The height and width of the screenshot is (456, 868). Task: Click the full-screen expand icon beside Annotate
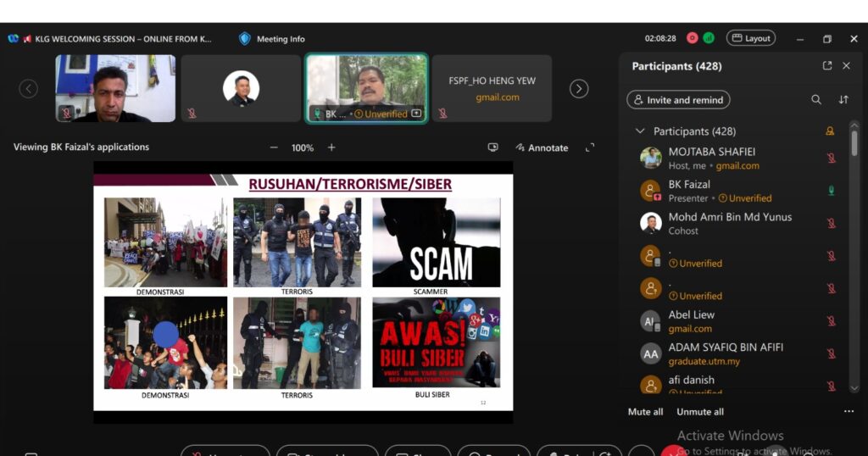590,147
